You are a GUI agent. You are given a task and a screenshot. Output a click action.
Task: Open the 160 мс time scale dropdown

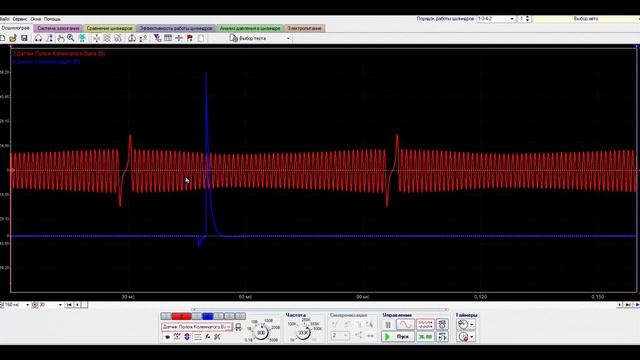click(x=27, y=305)
